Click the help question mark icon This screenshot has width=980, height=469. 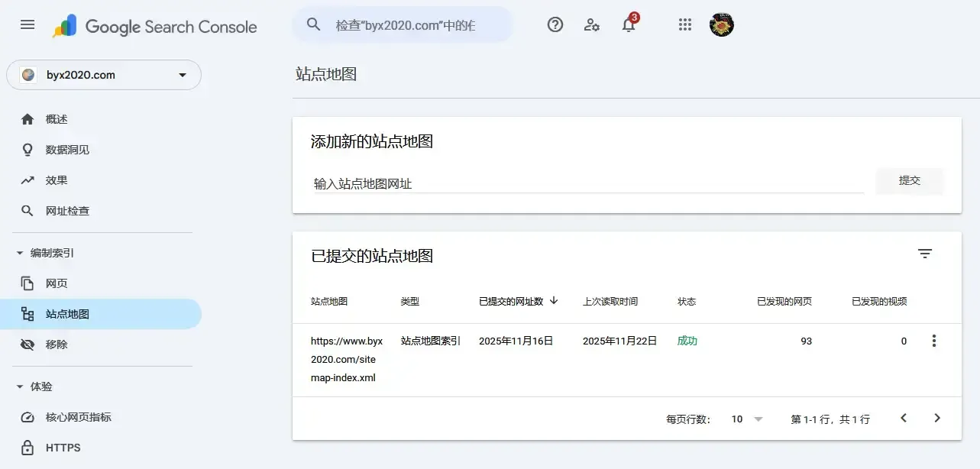tap(555, 24)
